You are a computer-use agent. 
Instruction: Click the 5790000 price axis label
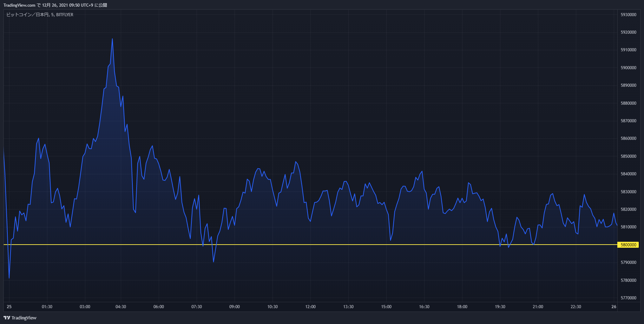(629, 263)
